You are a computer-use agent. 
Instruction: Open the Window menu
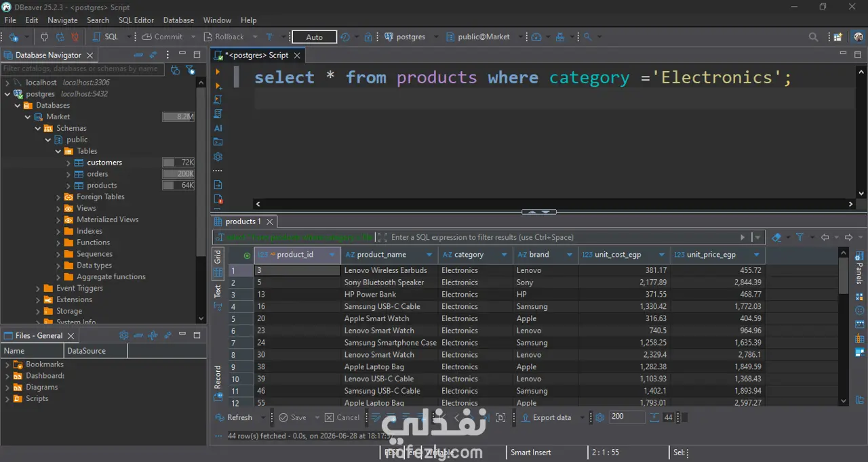click(217, 20)
